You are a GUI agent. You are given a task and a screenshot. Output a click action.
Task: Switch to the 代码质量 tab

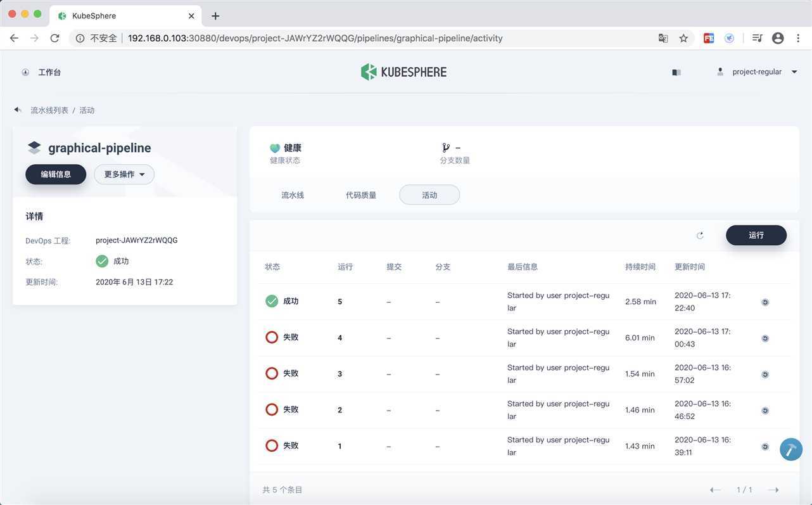[361, 195]
